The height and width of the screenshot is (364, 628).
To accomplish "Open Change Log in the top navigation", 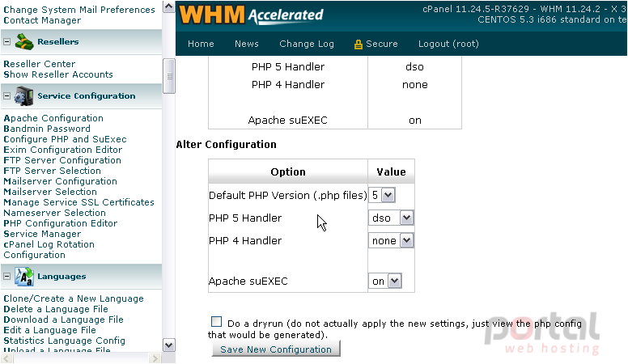I will click(307, 44).
